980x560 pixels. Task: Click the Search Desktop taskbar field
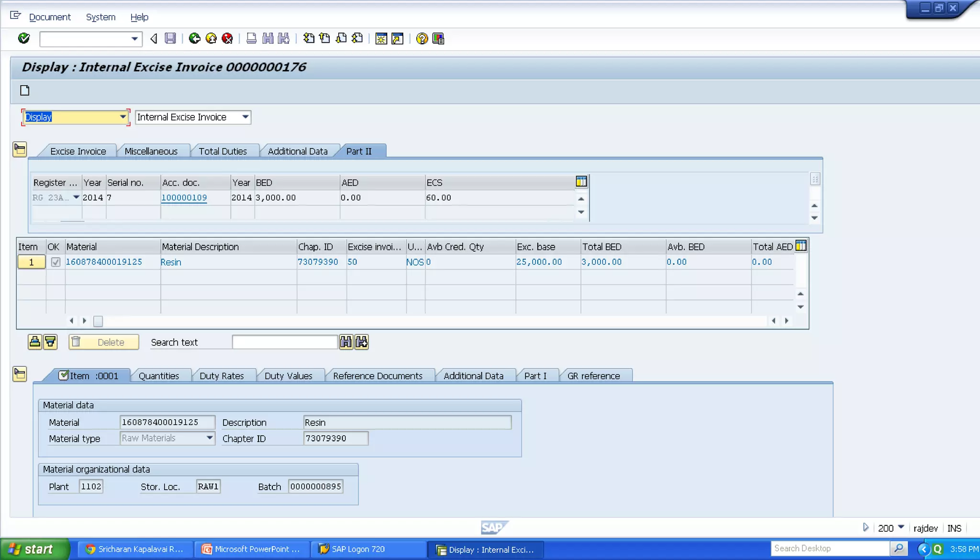pos(830,548)
